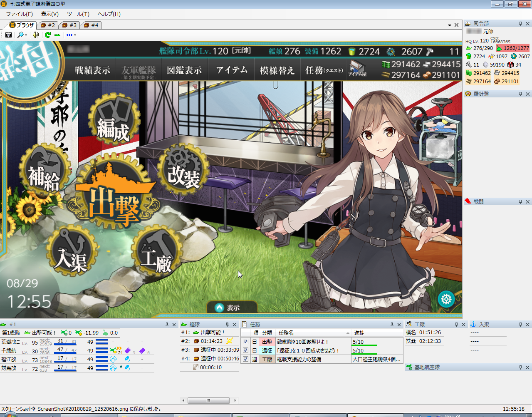Open the ツール(T) menu
Image resolution: width=532 pixels, height=417 pixels.
click(78, 14)
